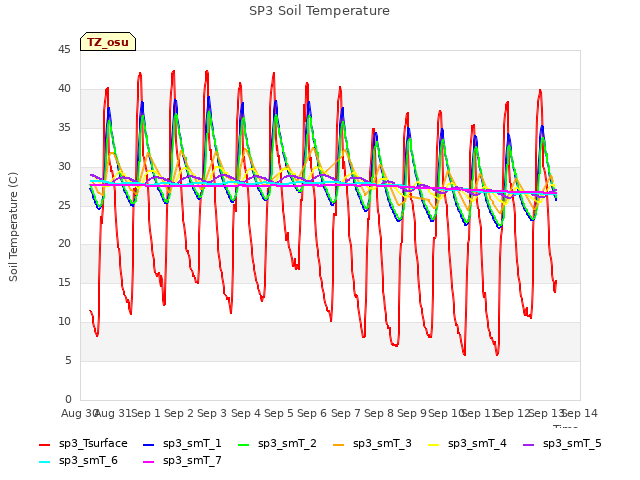
Task: Click the 45 y-axis tick label
Action: click(x=64, y=50)
